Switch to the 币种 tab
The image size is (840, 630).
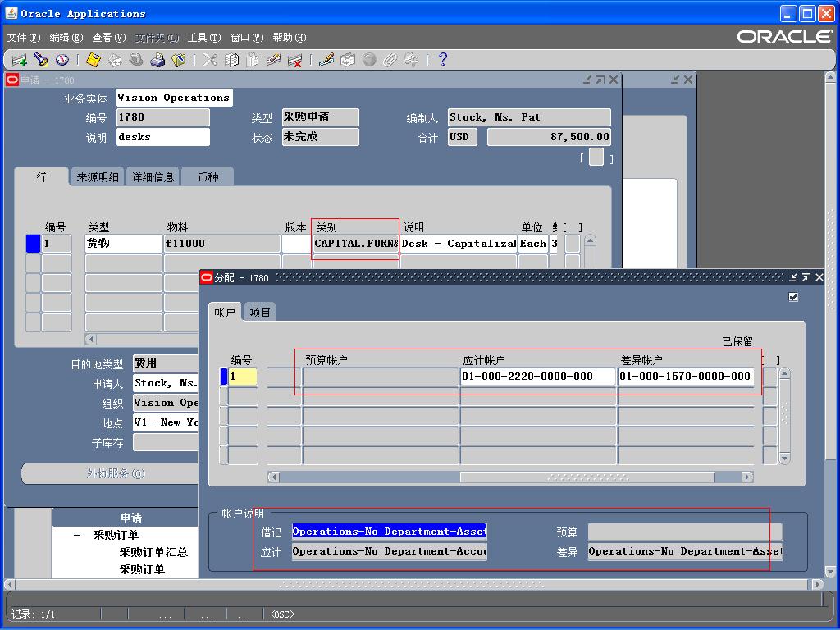pyautogui.click(x=208, y=177)
